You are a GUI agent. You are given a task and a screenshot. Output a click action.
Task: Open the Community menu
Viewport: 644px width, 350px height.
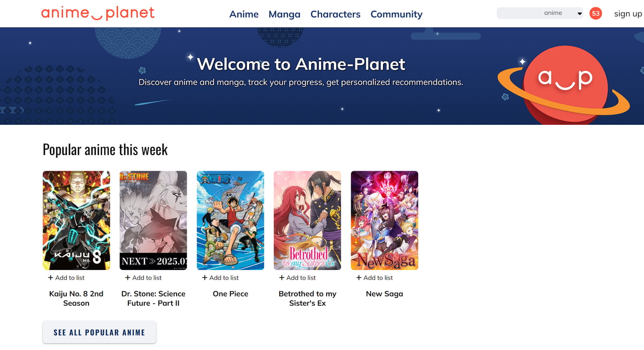396,14
